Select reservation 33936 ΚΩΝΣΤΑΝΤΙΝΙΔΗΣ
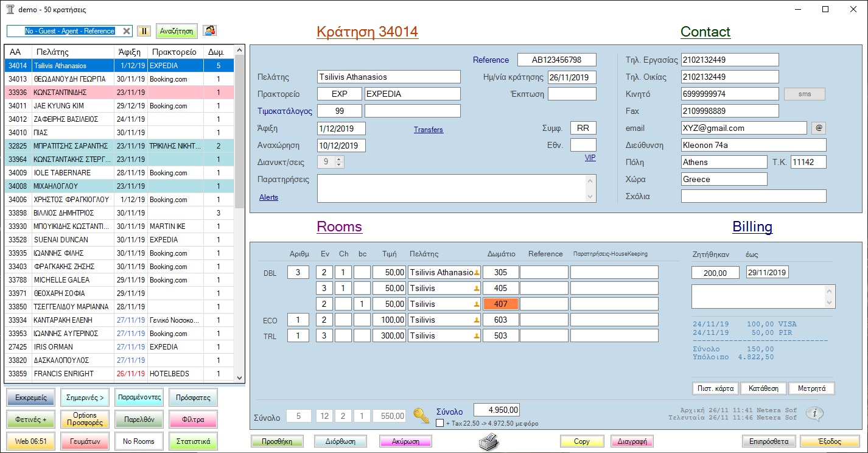868x453 pixels. pos(119,93)
